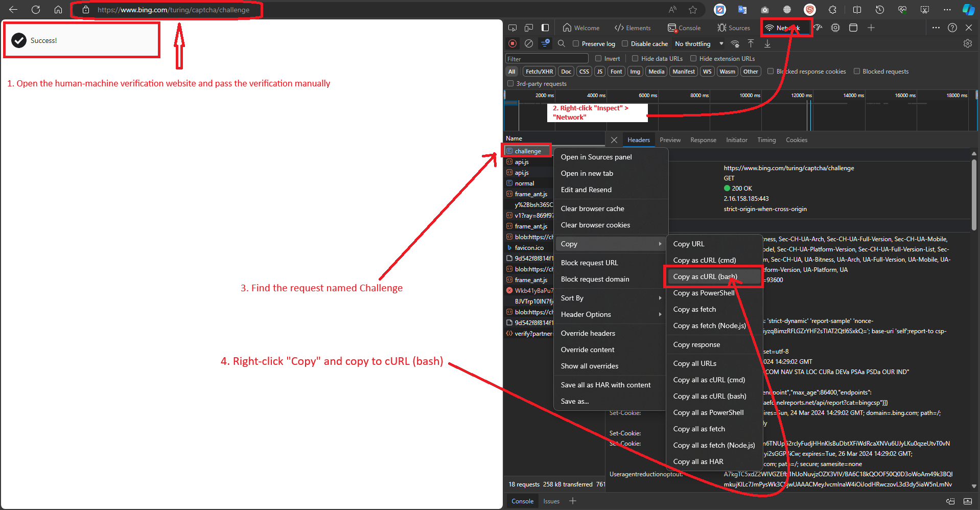Enable Preserve log checkbox
The image size is (980, 510).
pos(576,43)
